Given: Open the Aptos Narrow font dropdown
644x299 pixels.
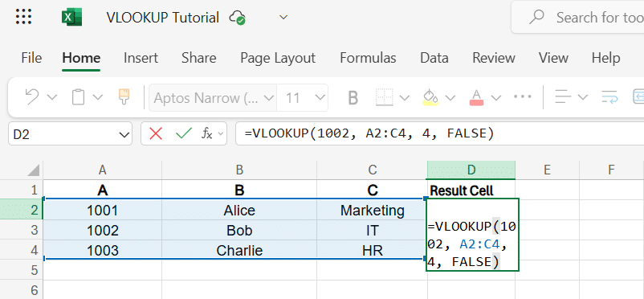Looking at the screenshot, I should (x=269, y=98).
